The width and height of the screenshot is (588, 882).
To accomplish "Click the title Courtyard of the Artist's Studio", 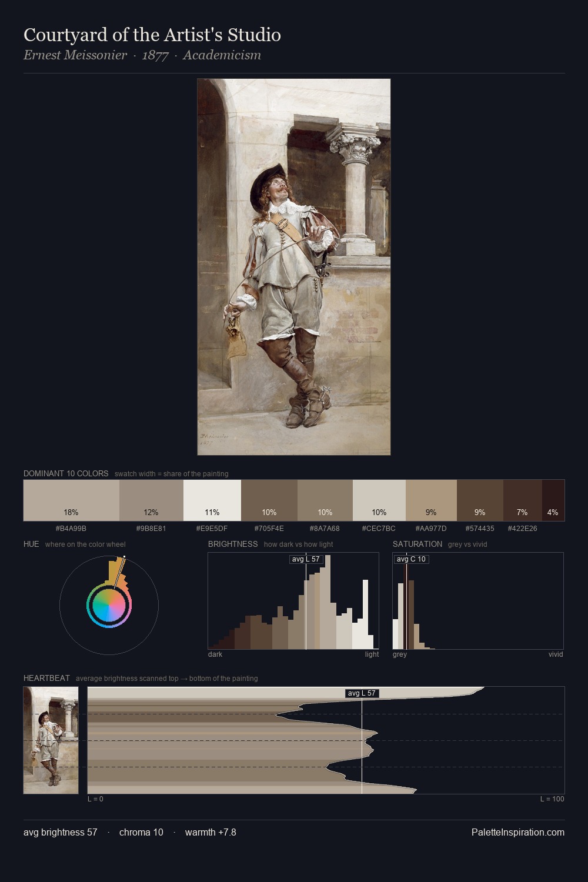I will [x=152, y=35].
